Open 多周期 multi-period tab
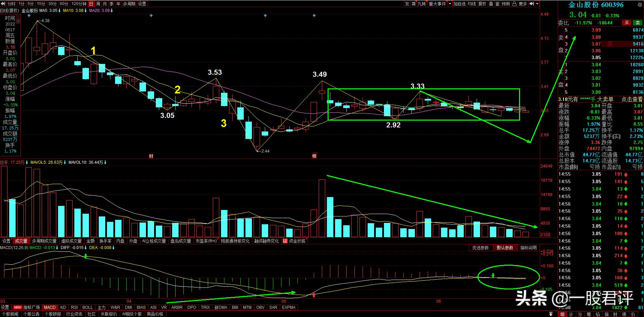Viewport: 644px width, 317px height. click(129, 4)
